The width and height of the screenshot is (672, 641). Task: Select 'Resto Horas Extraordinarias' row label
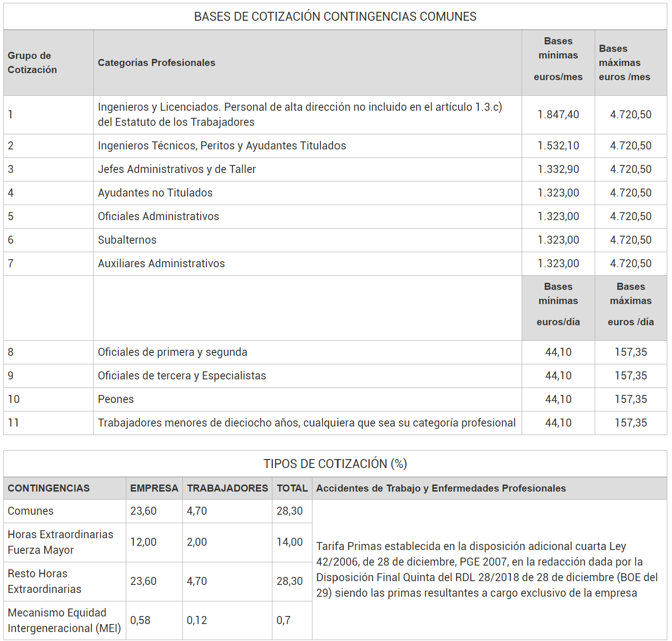coord(44,581)
